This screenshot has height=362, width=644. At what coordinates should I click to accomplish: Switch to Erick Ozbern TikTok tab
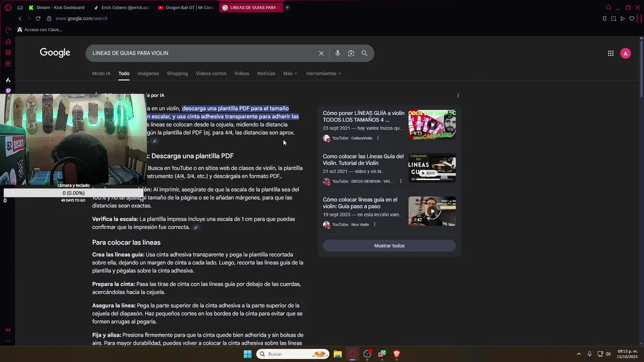122,8
